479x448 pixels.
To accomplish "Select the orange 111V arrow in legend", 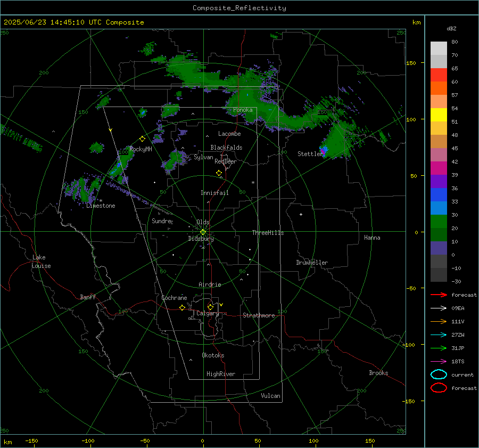I will point(439,321).
